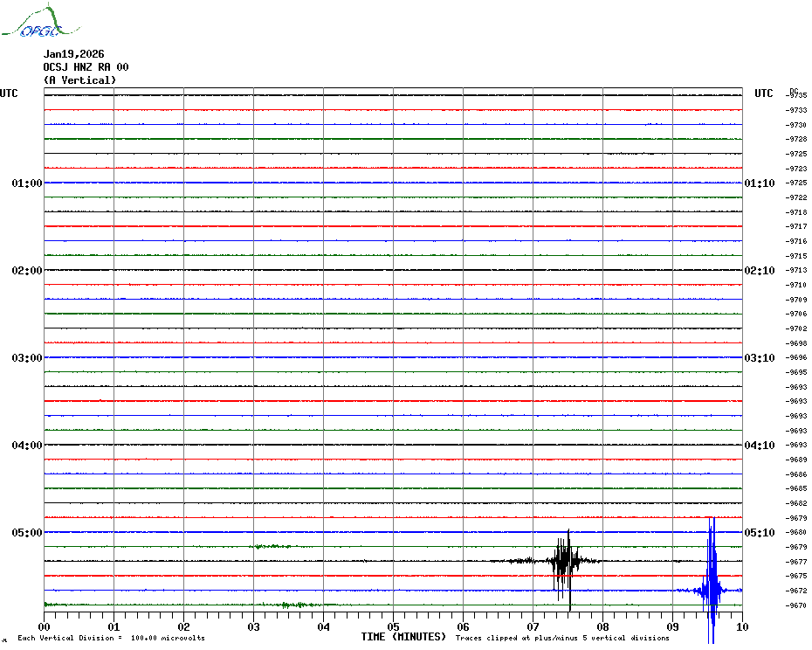The image size is (812, 650).
Task: Click the 01:00 time label on left
Action: (27, 183)
